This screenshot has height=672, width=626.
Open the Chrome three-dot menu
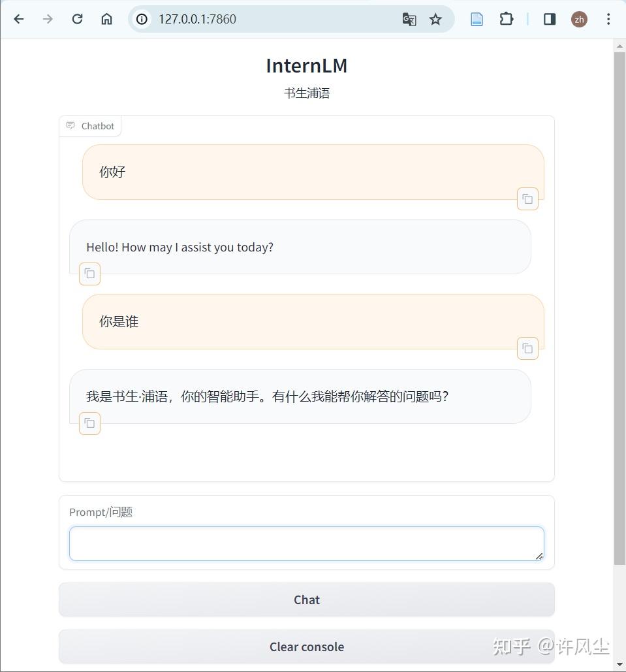[x=608, y=19]
